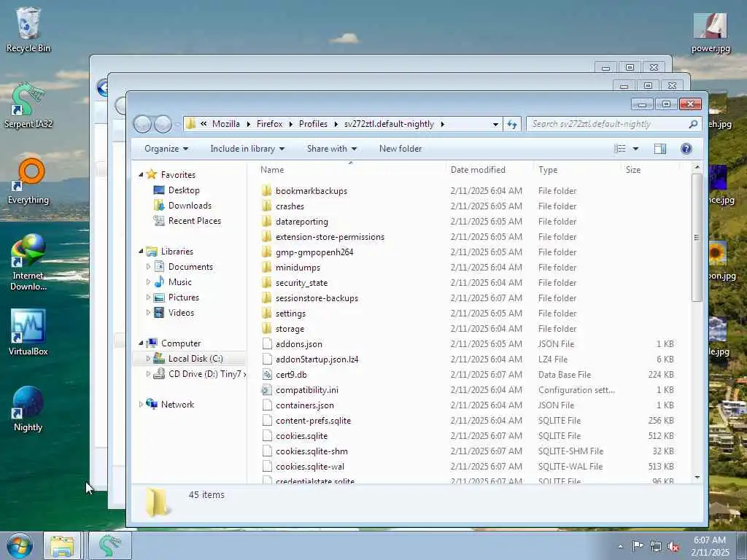The width and height of the screenshot is (747, 560).
Task: Open the VirtualBox desktop shortcut
Action: [x=28, y=332]
